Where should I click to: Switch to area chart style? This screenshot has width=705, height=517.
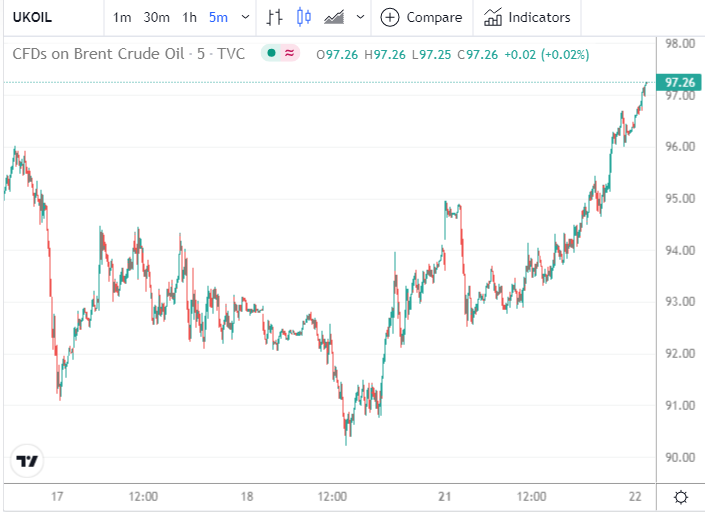pos(334,18)
